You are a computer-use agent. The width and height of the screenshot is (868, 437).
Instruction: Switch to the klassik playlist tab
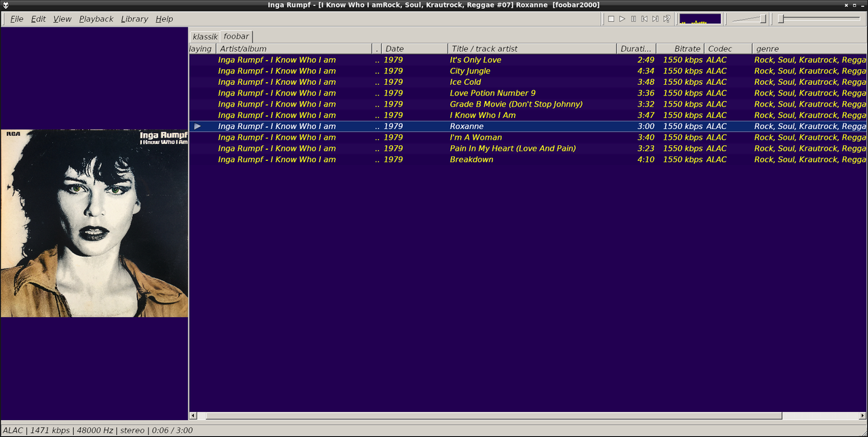pos(205,36)
